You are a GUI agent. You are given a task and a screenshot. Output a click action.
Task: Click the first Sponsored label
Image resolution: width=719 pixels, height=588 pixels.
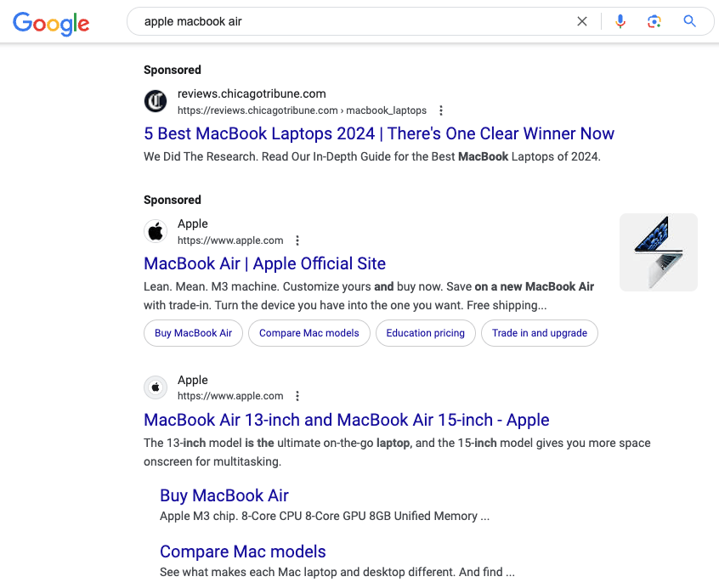click(173, 71)
